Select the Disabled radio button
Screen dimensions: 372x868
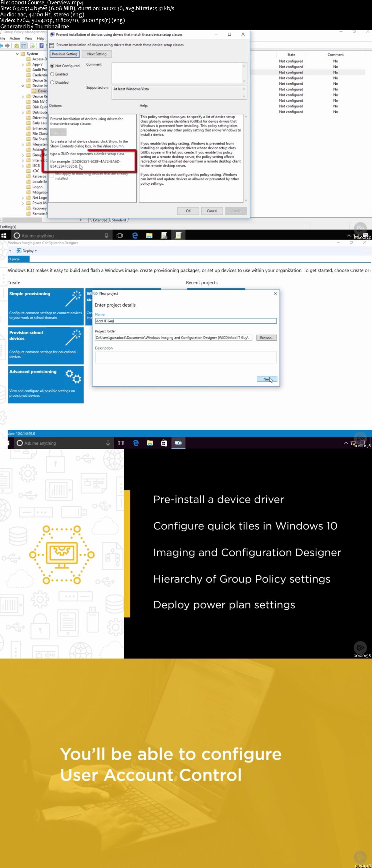point(52,83)
